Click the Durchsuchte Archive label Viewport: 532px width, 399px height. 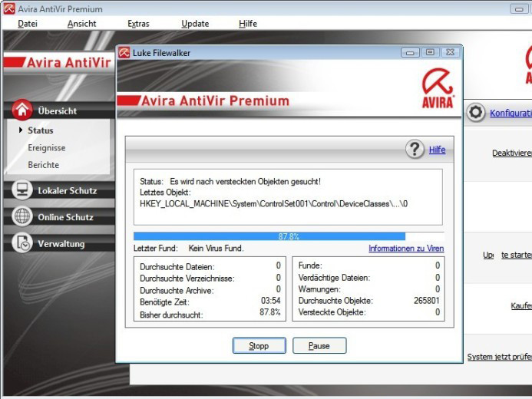tap(177, 291)
